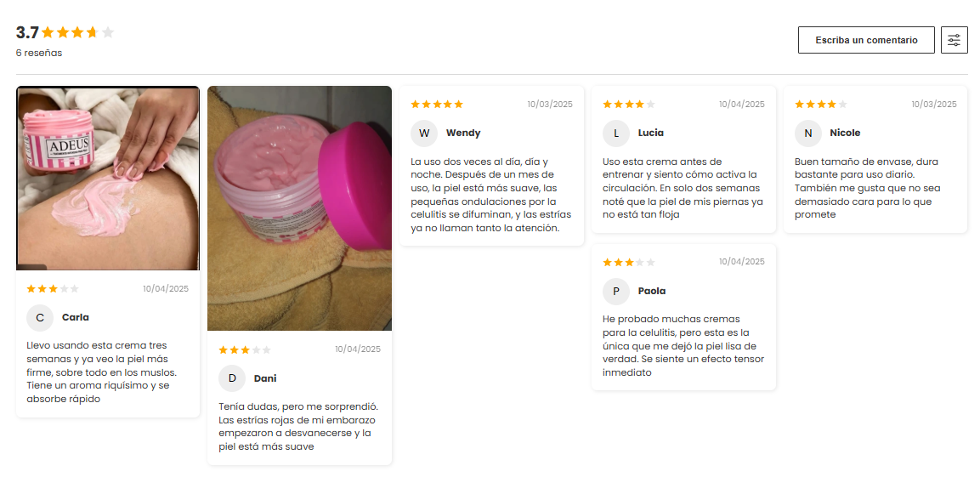
Task: Select Paola's round P avatar
Action: [615, 291]
